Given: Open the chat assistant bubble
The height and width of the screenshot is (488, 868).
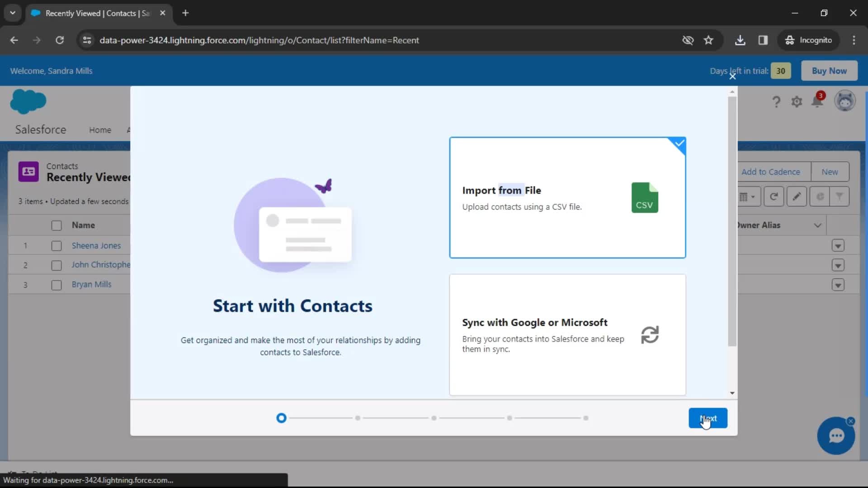Looking at the screenshot, I should (836, 436).
